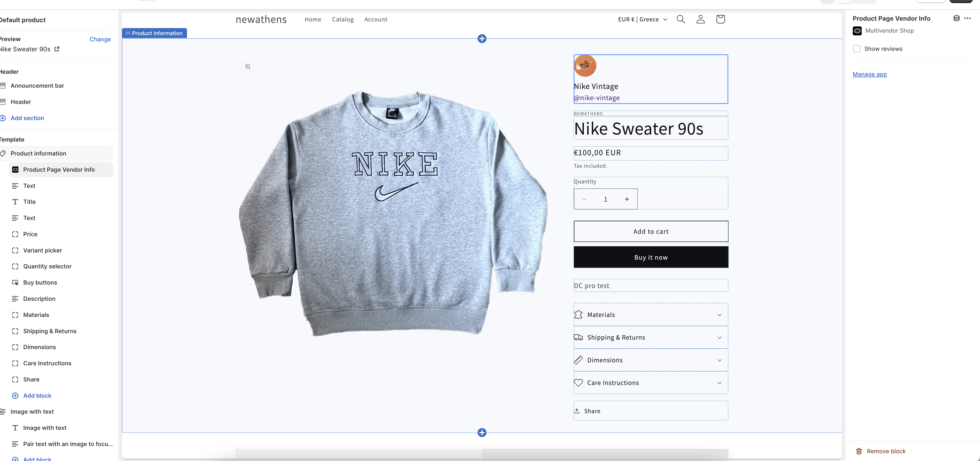Viewport: 980px width, 461px height.
Task: Select the Variant picker block in sidebar
Action: [x=42, y=250]
